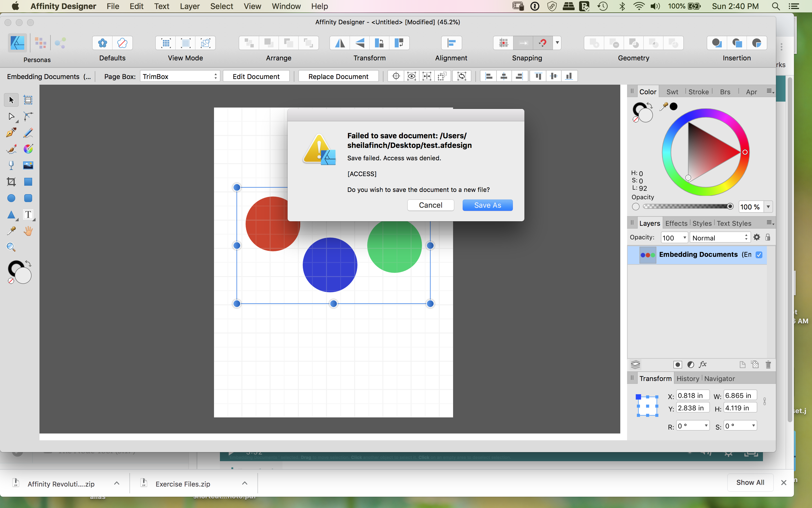Switch to the Stroke tab

[x=698, y=92]
